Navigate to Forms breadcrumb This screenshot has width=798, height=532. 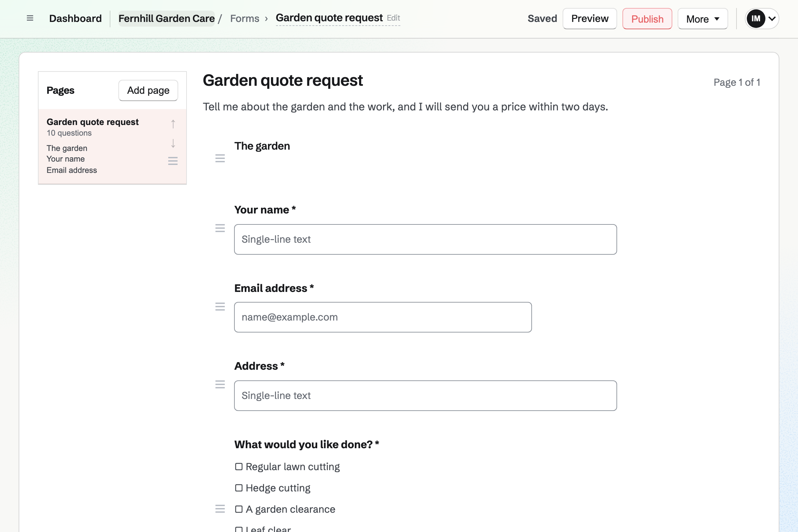245,18
